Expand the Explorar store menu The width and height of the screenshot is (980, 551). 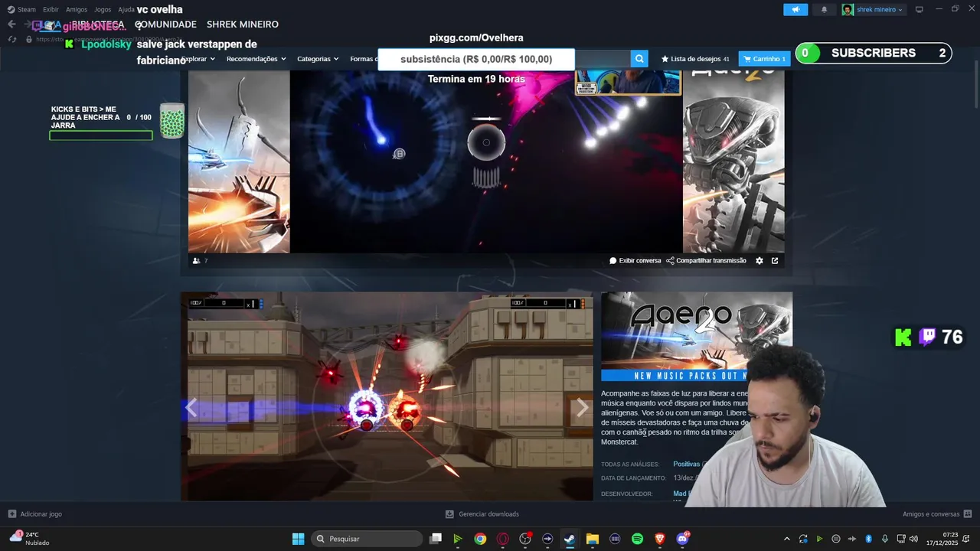pos(199,59)
